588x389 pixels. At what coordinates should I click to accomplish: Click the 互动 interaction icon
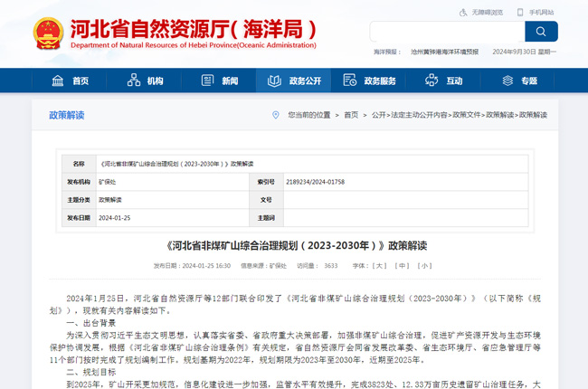click(432, 81)
